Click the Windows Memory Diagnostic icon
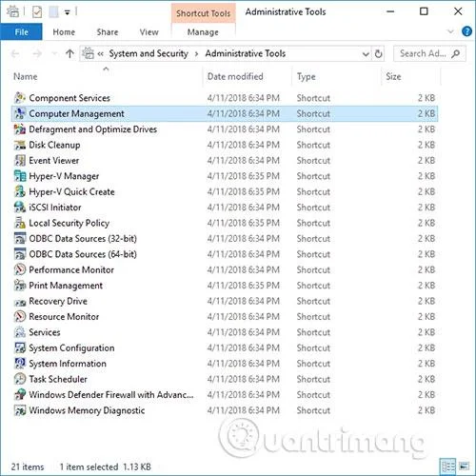476x476 pixels. tap(20, 410)
